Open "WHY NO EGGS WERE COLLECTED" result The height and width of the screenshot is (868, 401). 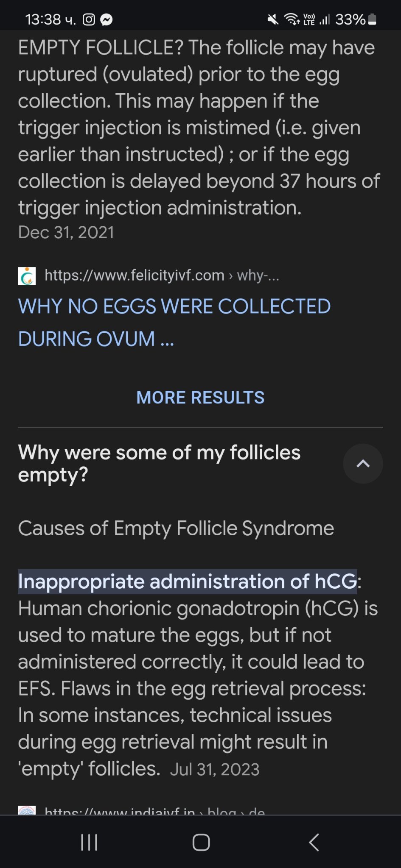pyautogui.click(x=174, y=322)
